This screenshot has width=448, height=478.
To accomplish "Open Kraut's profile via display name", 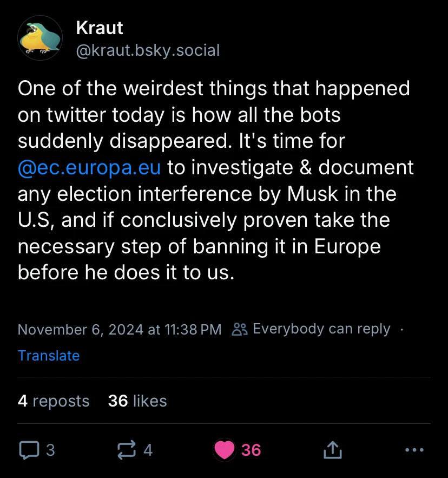I will 100,28.
